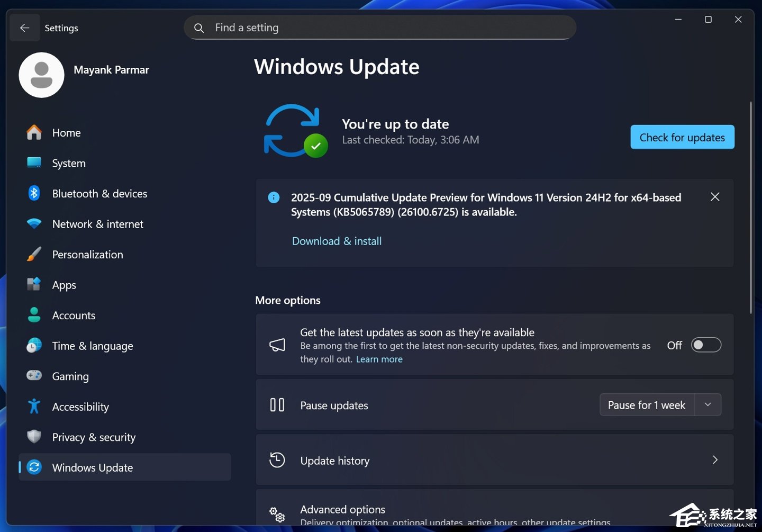Select Windows Update in sidebar
The height and width of the screenshot is (532, 762).
(93, 467)
